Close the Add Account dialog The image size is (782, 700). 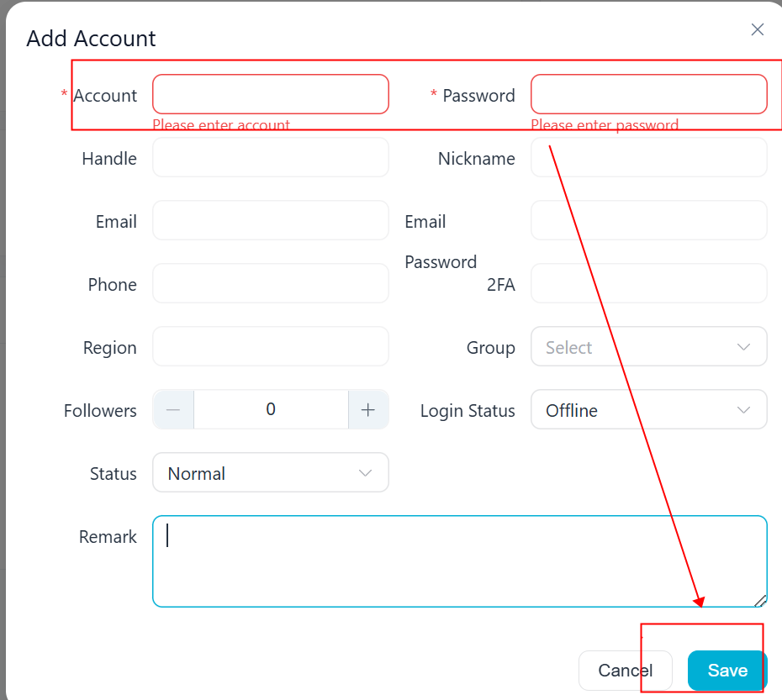coord(757,29)
